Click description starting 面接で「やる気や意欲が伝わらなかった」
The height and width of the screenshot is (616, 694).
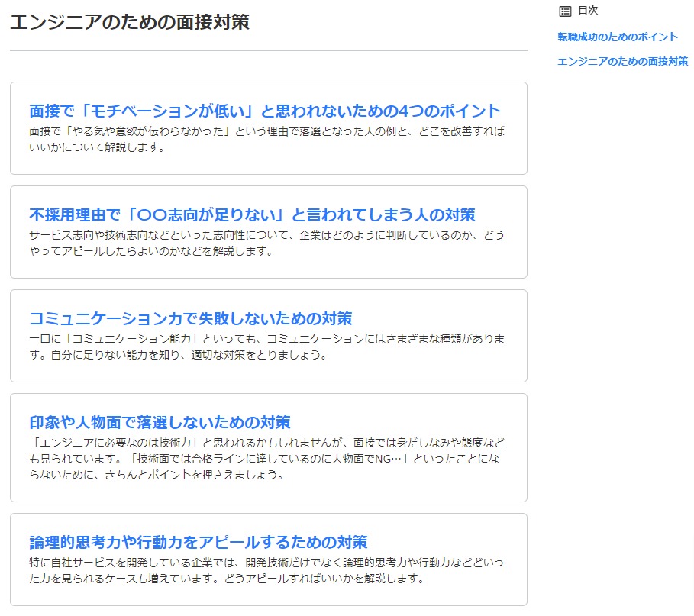coord(267,139)
